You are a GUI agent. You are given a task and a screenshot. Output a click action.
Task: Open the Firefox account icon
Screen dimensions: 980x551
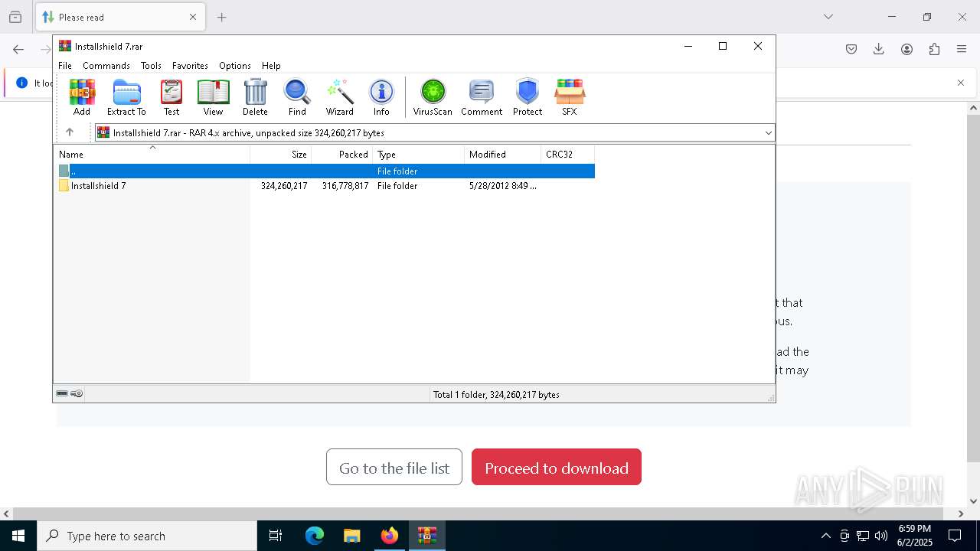(x=906, y=49)
